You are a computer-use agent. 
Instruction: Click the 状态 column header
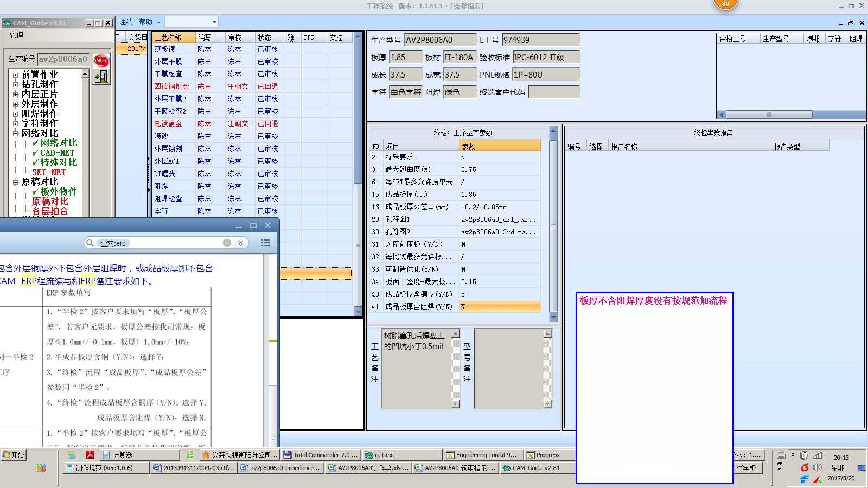coord(270,37)
